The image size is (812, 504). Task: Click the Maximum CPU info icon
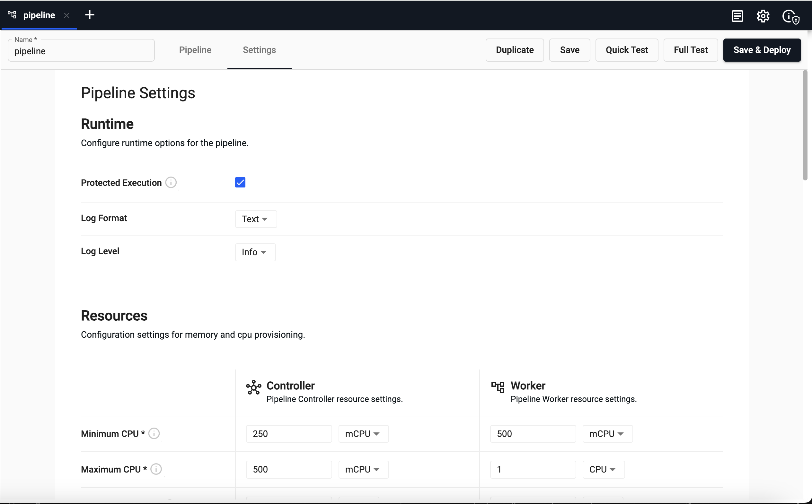tap(156, 469)
